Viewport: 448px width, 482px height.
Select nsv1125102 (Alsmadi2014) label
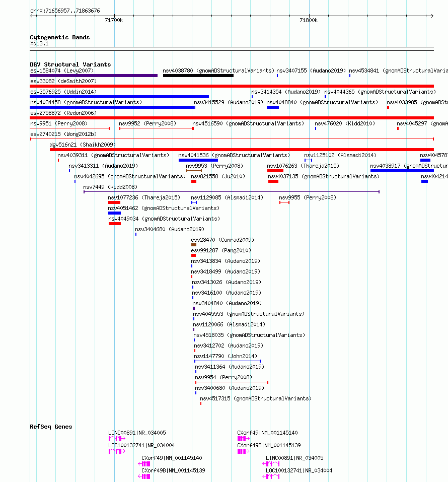pyautogui.click(x=340, y=156)
